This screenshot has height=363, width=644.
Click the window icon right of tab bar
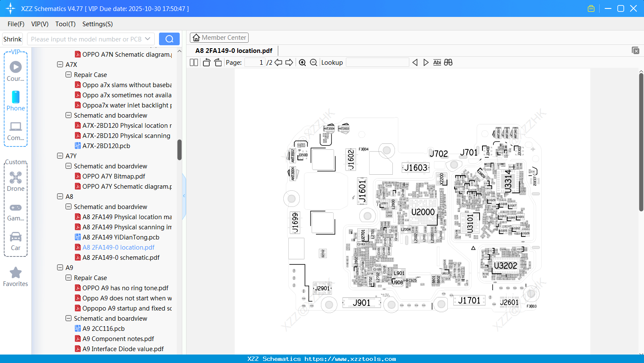[635, 50]
